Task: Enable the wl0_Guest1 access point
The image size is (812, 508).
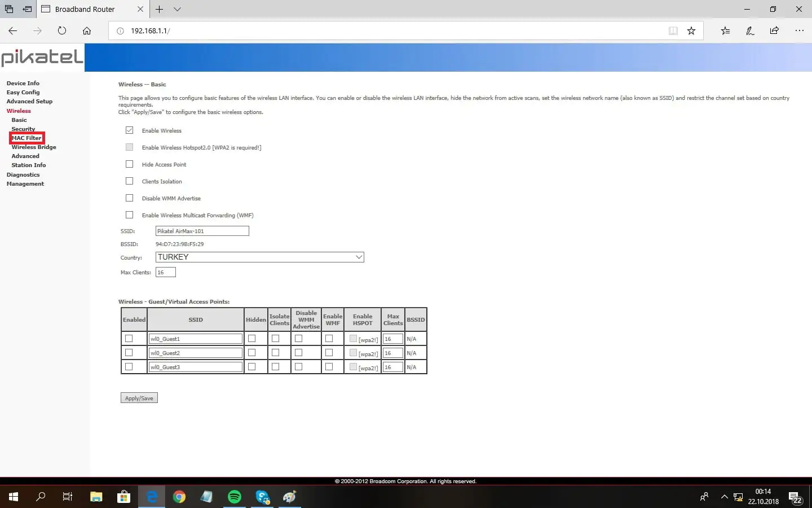Action: (x=129, y=339)
